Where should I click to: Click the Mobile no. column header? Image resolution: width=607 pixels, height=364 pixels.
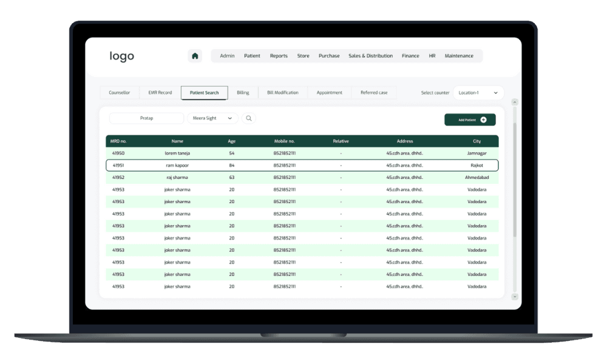pos(284,141)
